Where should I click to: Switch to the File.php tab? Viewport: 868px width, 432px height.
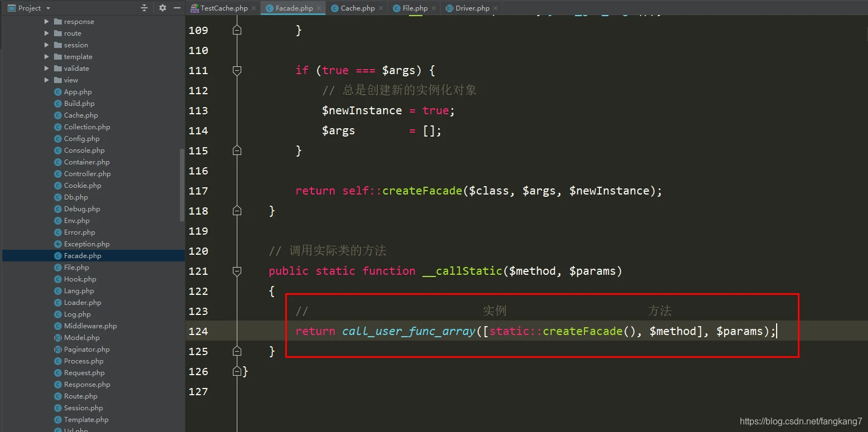(415, 8)
